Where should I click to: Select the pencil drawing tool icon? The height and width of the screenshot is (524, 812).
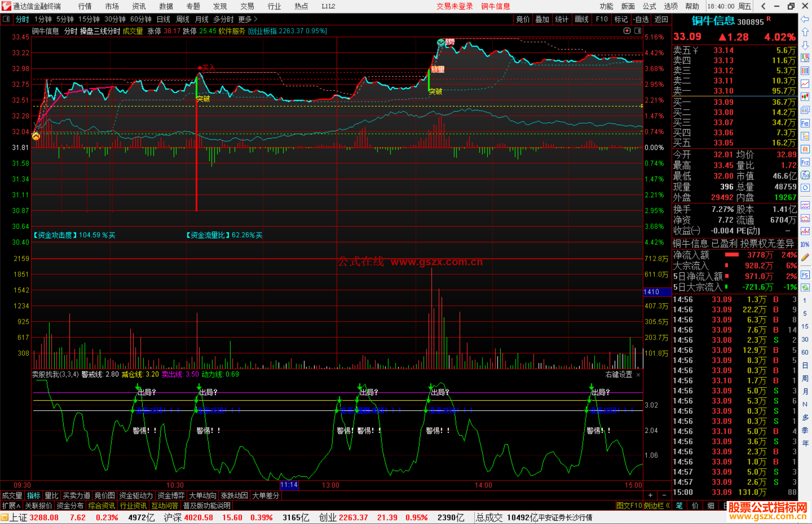coord(805,257)
